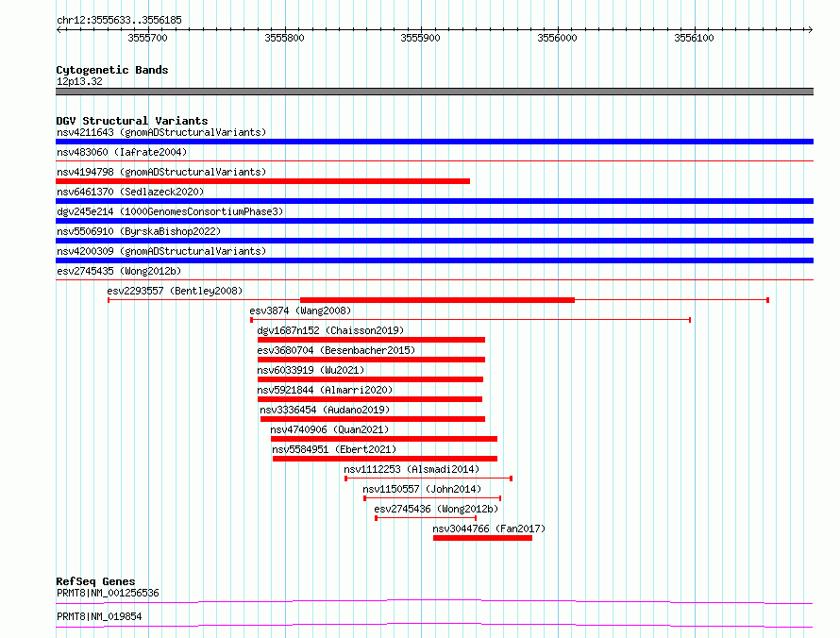Click nsv3336454 (Audano2019) label
The image size is (840, 638).
pos(325,410)
